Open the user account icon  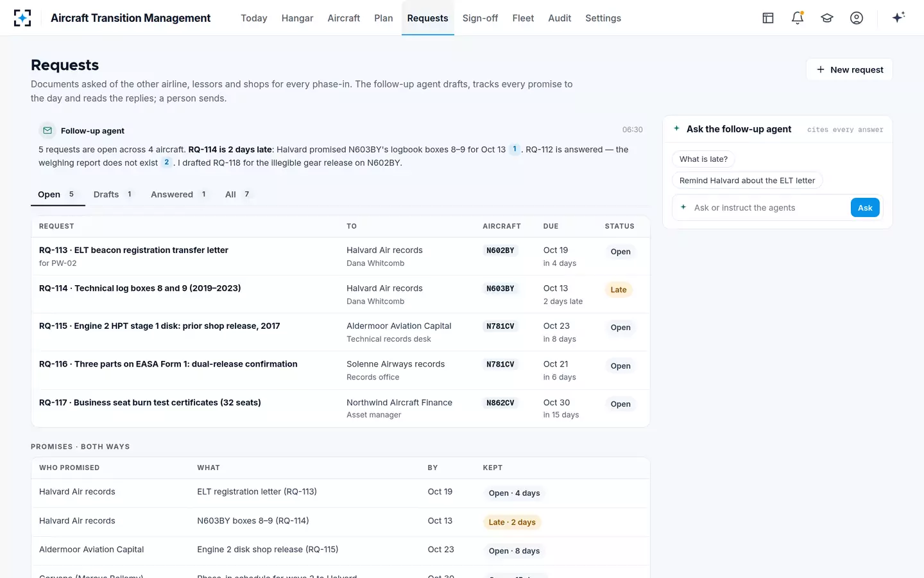click(857, 18)
